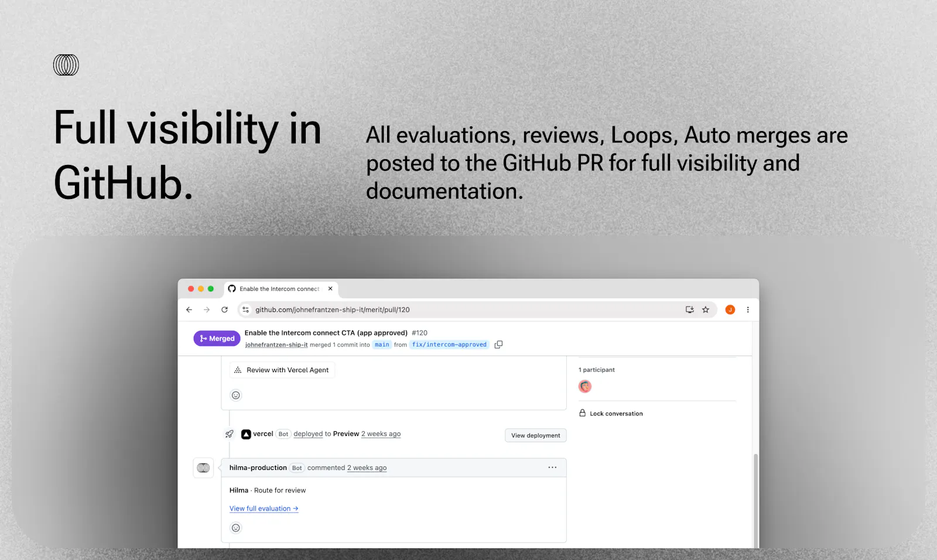
Task: Click the browser forward arrow
Action: point(207,310)
